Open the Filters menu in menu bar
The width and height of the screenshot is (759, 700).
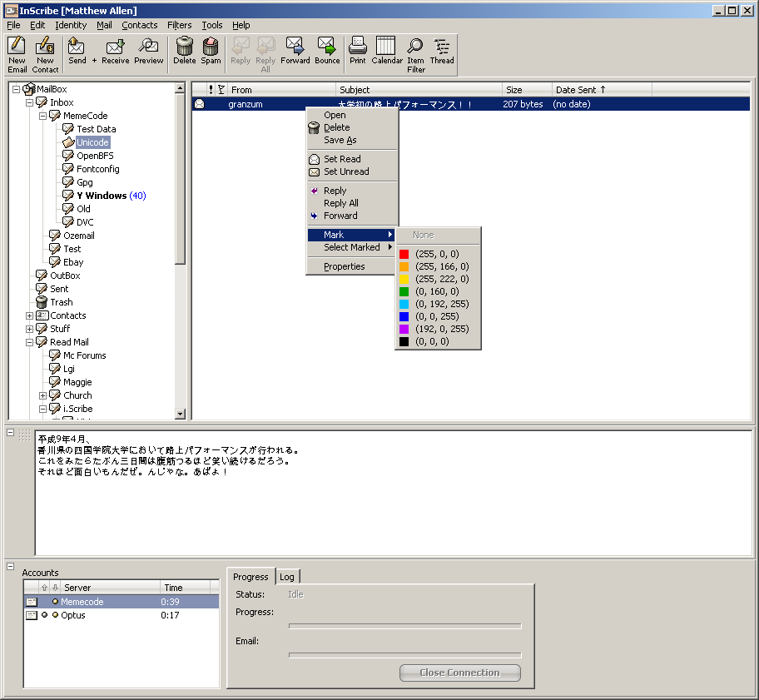coord(179,25)
